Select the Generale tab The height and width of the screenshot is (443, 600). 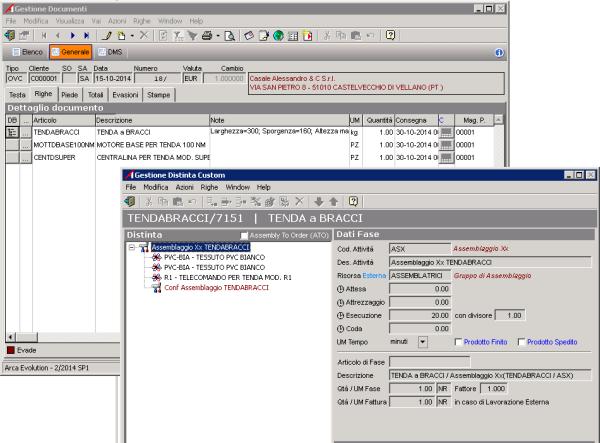click(x=70, y=52)
